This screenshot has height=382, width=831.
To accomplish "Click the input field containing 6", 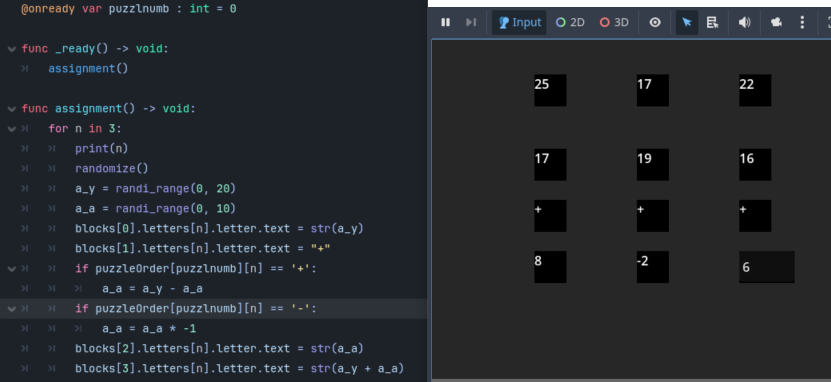I will [767, 267].
